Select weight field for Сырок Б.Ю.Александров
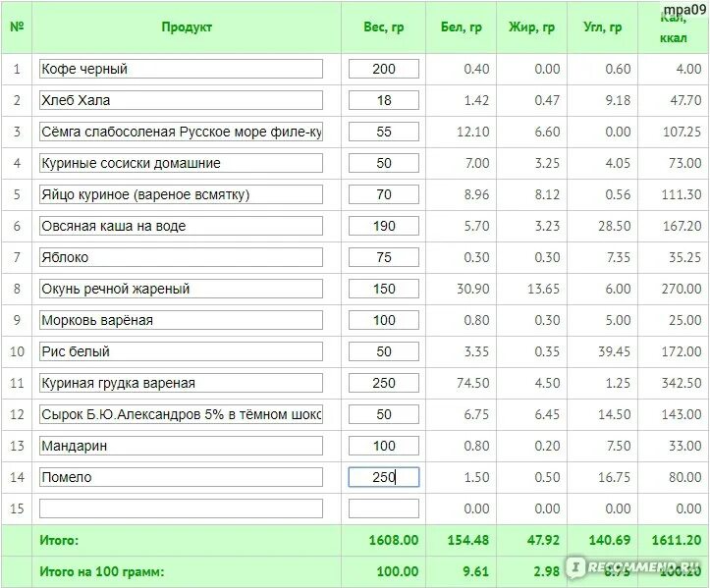710x588 pixels. (384, 414)
